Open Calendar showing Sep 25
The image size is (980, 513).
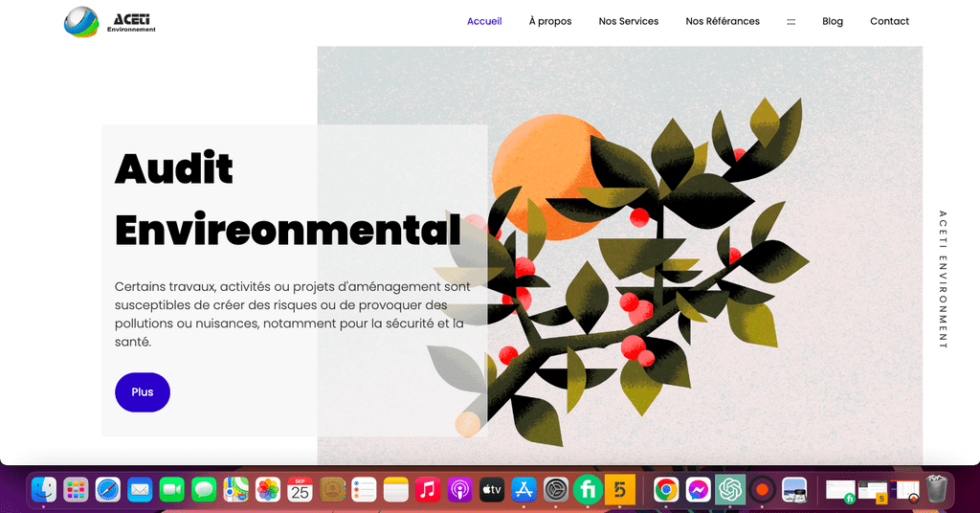pos(300,490)
